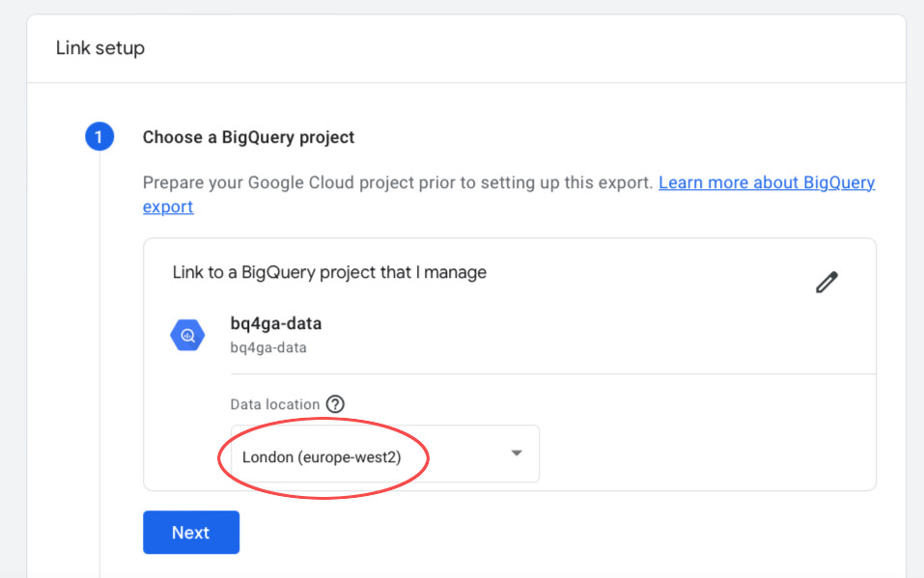Click the Next button
This screenshot has width=924, height=578.
pos(191,532)
